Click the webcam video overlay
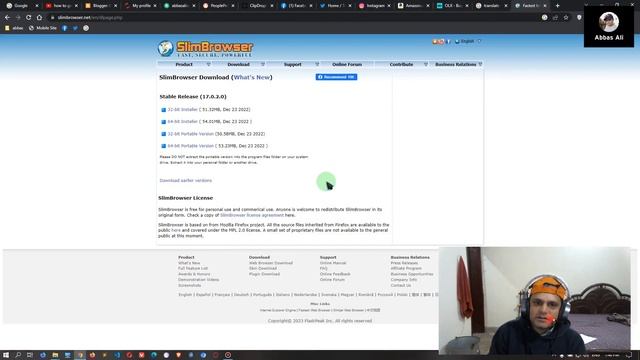The height and width of the screenshot is (360, 640). pyautogui.click(x=535, y=300)
